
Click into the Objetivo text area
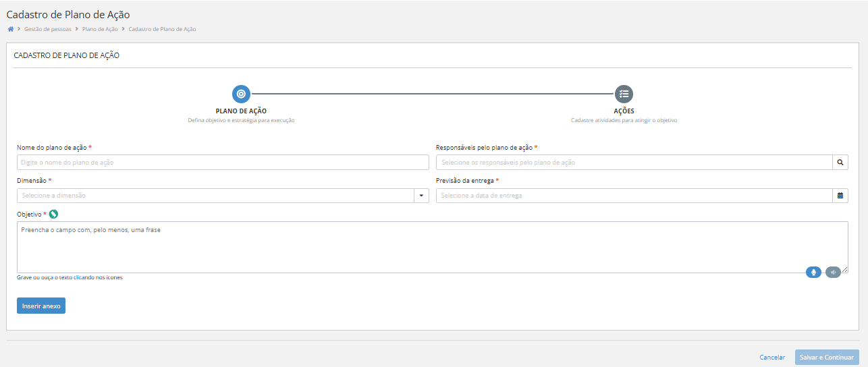pyautogui.click(x=405, y=246)
